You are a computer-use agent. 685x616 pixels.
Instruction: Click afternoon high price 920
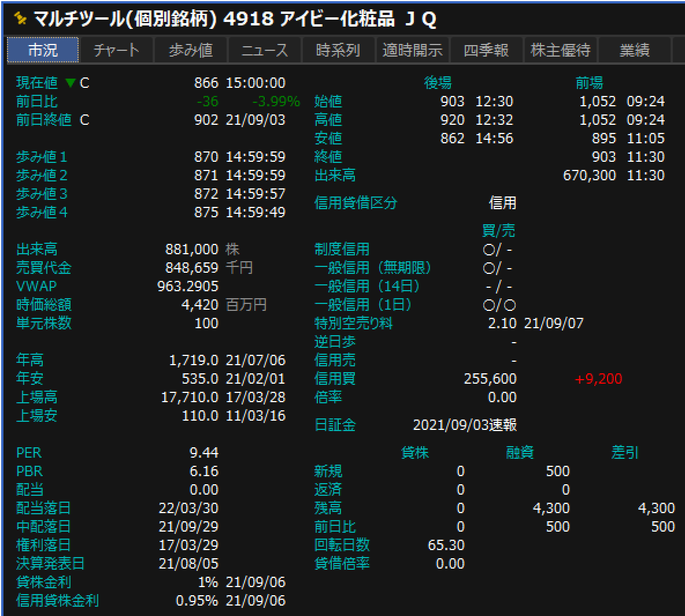452,120
